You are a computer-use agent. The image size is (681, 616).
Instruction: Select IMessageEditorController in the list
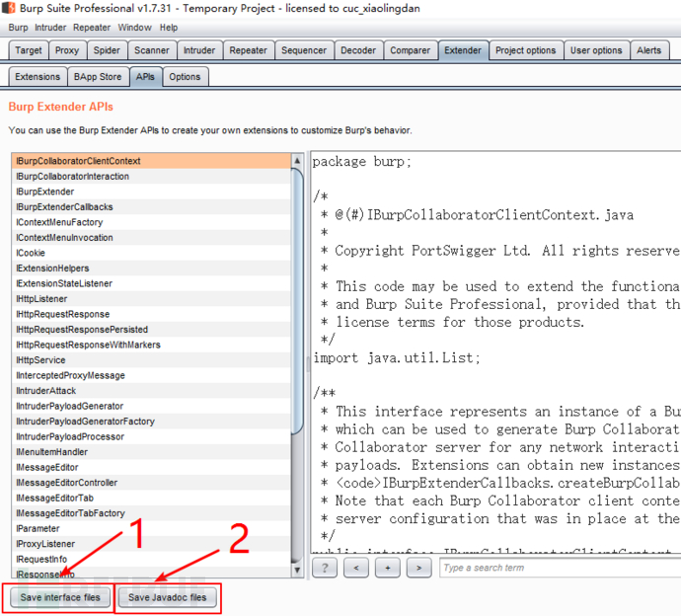(151, 483)
